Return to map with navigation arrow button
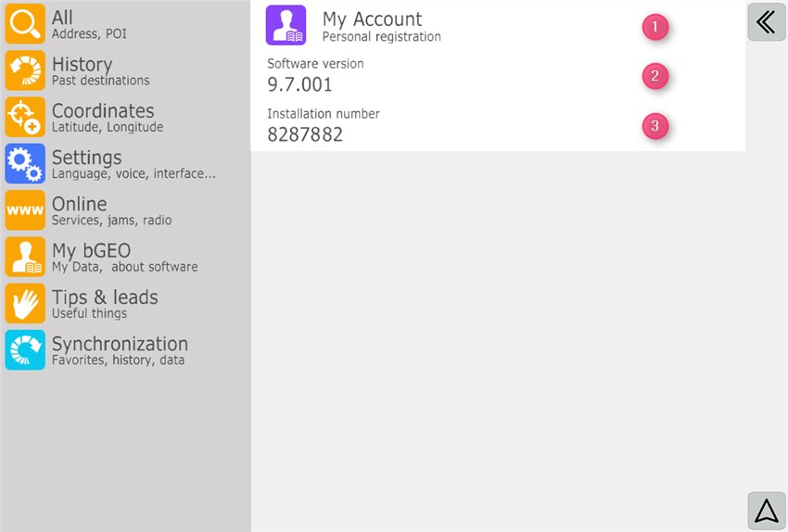 766,511
